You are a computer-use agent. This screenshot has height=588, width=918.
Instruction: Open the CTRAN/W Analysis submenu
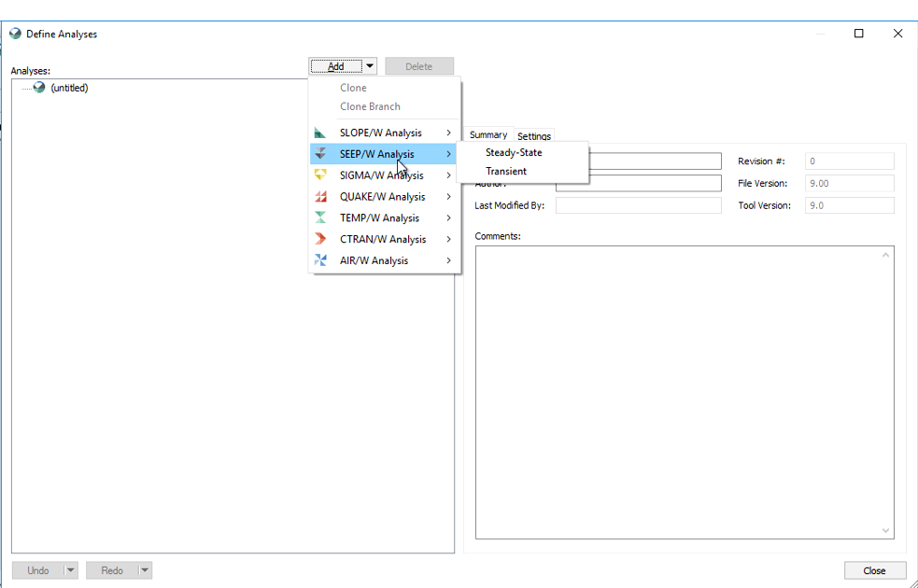(x=385, y=239)
